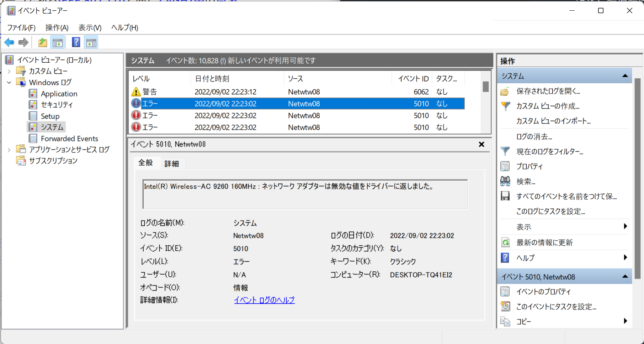Open the コピー submenu arrow in actions
The image size is (644, 344).
pos(626,321)
